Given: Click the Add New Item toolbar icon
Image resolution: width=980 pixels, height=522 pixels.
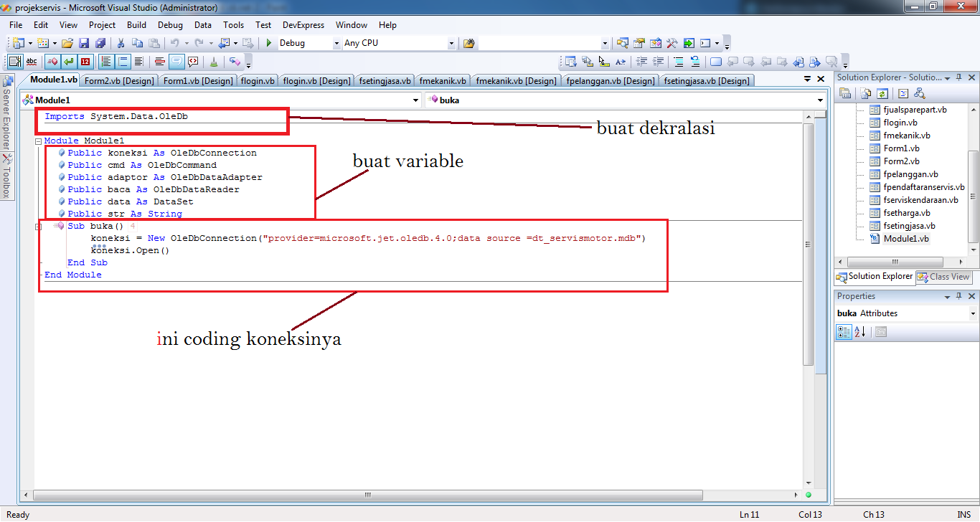Looking at the screenshot, I should pyautogui.click(x=42, y=43).
